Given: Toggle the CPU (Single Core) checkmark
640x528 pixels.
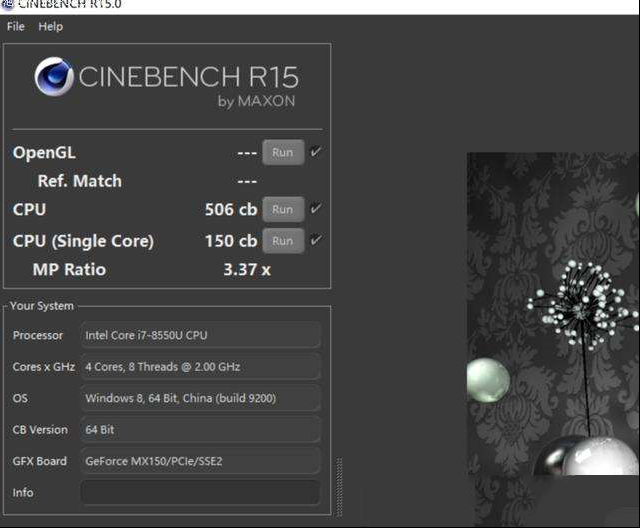Looking at the screenshot, I should 316,240.
